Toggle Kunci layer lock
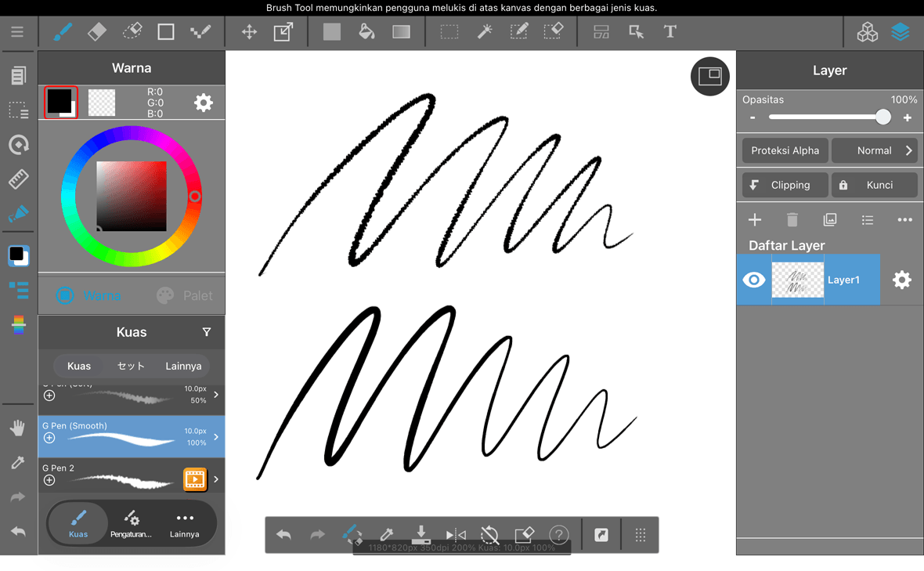 coord(875,185)
